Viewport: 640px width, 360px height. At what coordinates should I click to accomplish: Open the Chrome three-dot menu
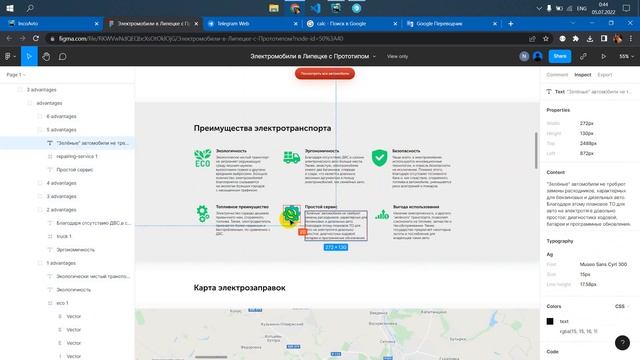(x=631, y=38)
